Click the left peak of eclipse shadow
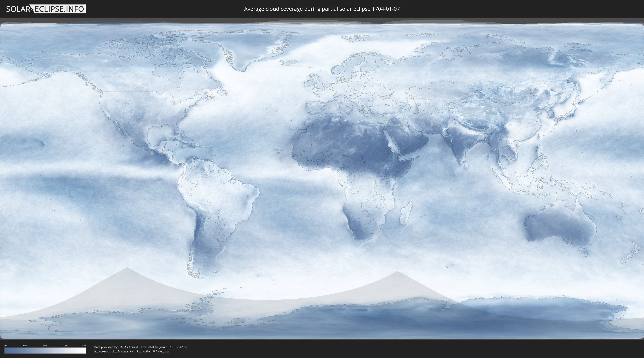 point(127,269)
